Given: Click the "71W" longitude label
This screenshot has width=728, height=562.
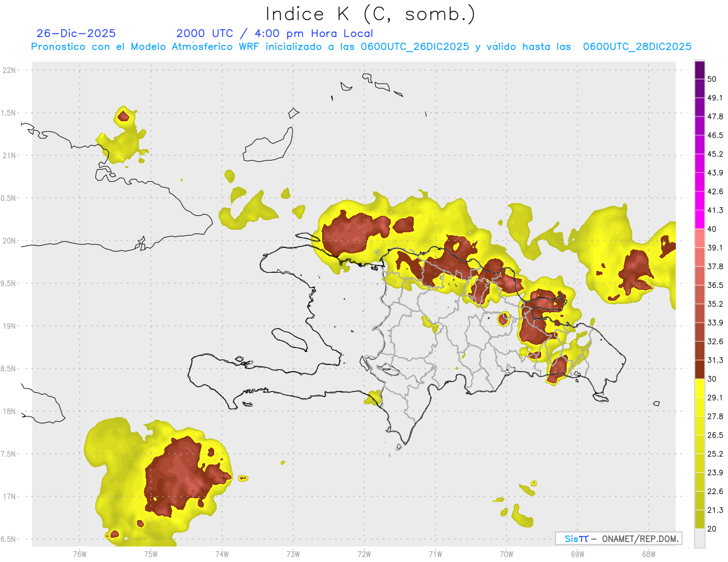Looking at the screenshot, I should pos(435,554).
